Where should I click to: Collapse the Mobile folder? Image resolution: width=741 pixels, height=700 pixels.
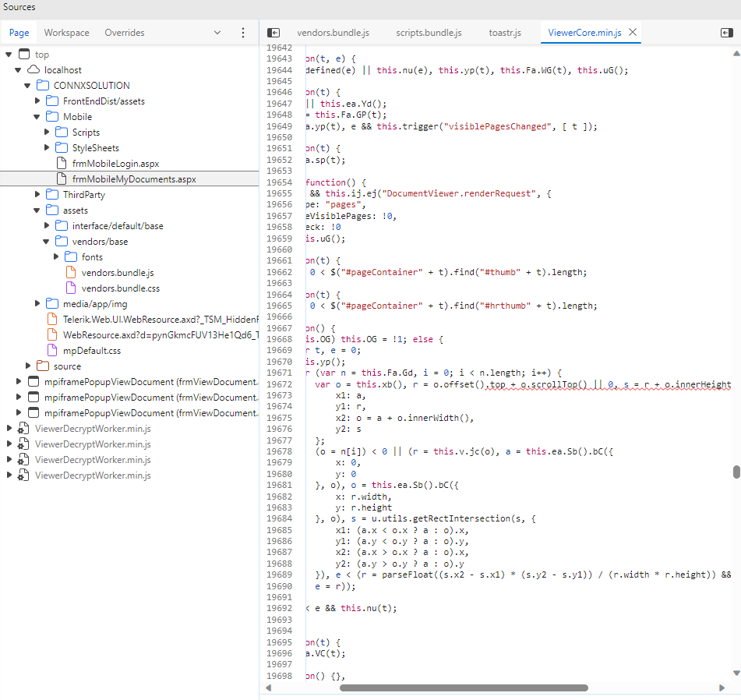pos(37,117)
